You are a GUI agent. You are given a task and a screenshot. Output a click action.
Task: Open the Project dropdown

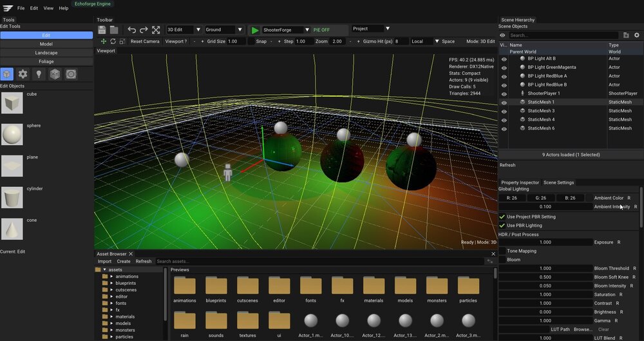coord(371,29)
